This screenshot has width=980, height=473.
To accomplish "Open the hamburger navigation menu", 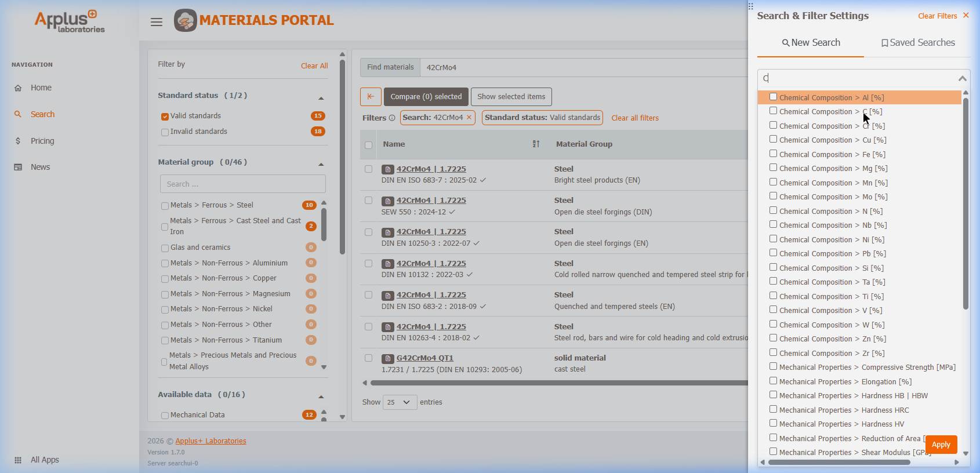I will [x=156, y=22].
